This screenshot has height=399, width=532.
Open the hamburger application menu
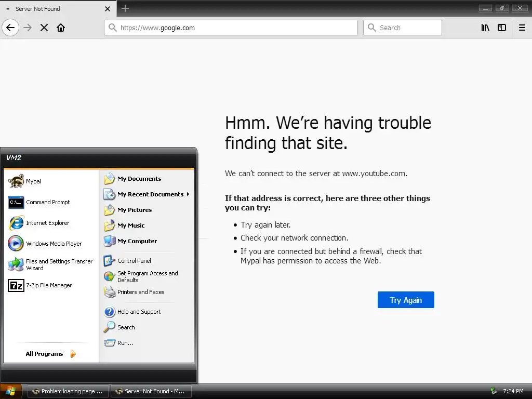(x=522, y=28)
